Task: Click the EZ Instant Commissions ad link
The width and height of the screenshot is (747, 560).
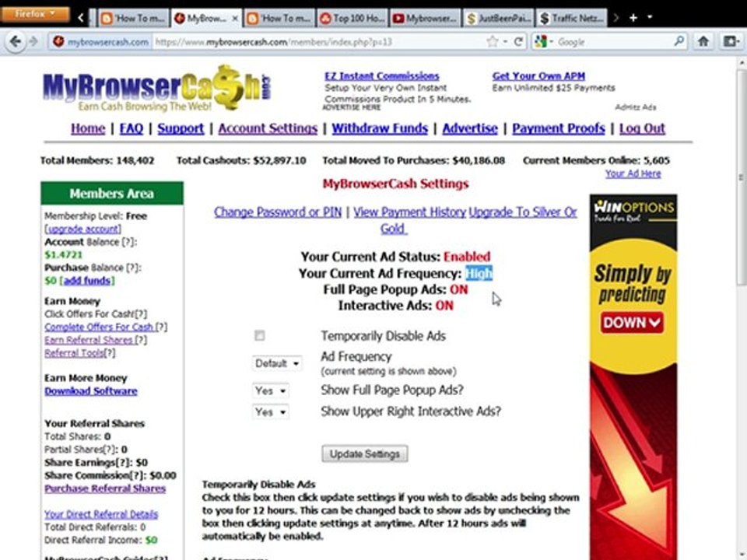Action: (x=382, y=76)
